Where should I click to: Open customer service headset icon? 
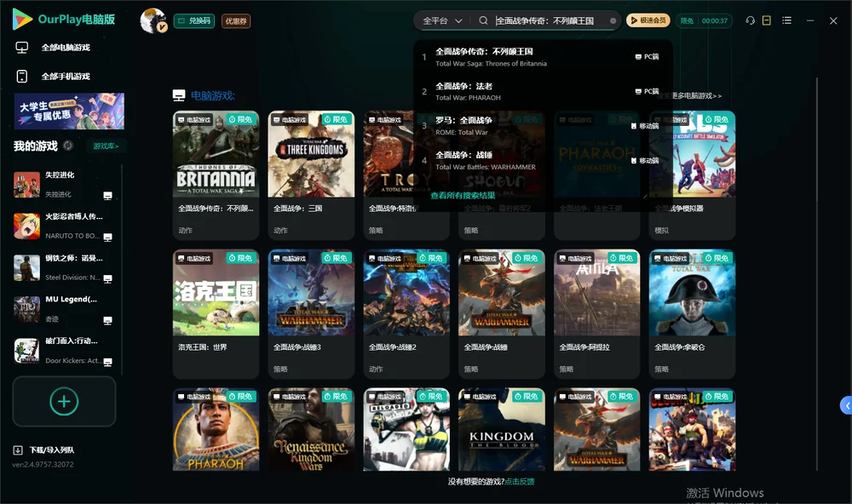click(751, 20)
